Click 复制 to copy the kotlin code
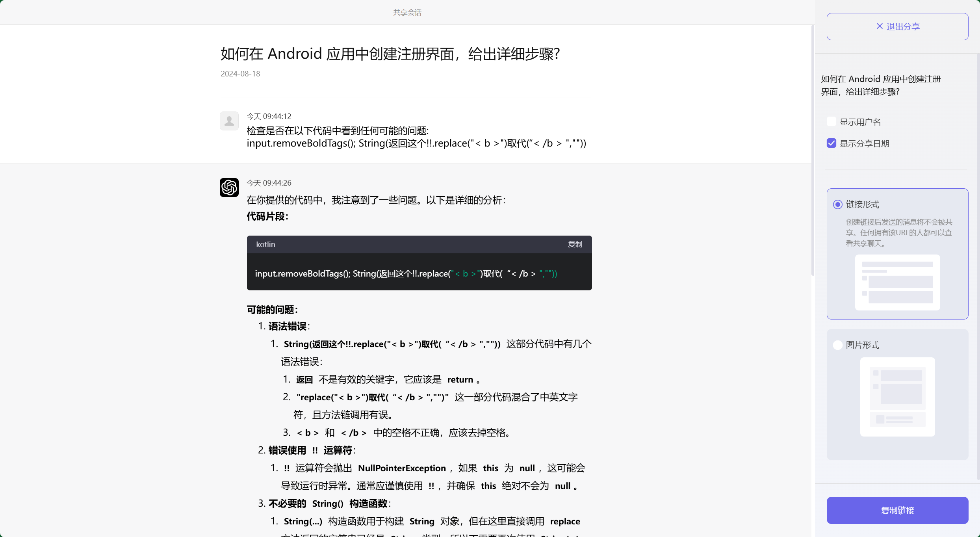Image resolution: width=980 pixels, height=537 pixels. pos(575,244)
